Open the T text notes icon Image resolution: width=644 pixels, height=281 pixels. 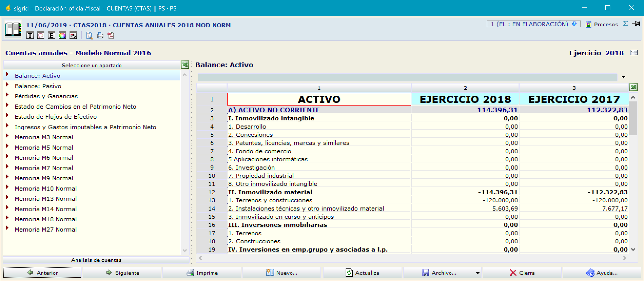pyautogui.click(x=30, y=35)
